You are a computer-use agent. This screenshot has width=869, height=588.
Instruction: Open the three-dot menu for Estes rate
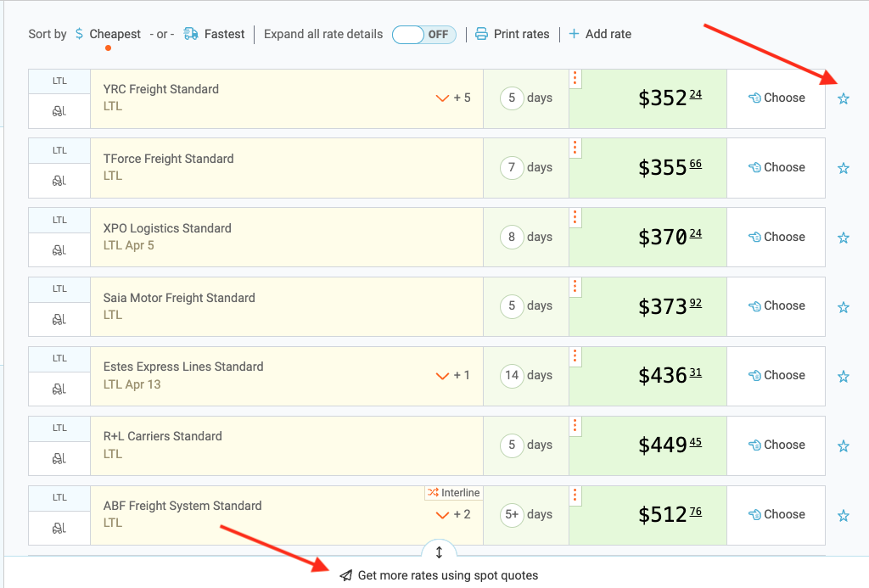575,356
